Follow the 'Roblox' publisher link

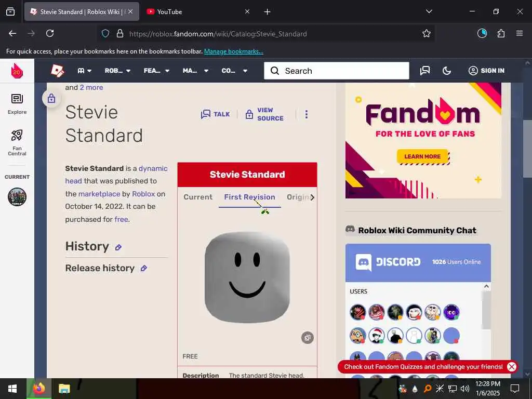tap(143, 194)
